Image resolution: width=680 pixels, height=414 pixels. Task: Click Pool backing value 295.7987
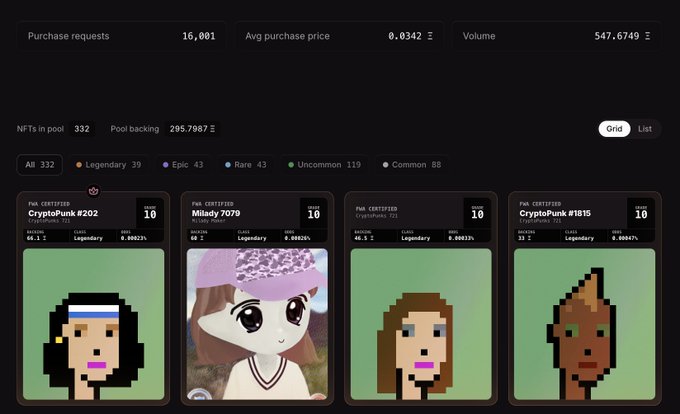[x=192, y=129]
